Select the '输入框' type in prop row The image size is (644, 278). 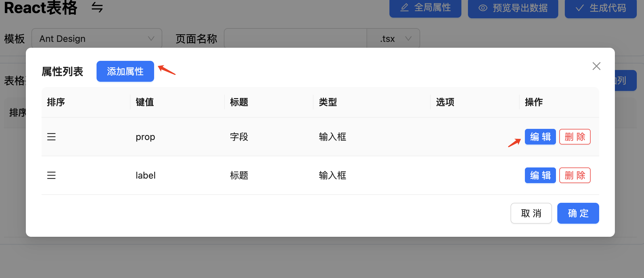click(x=332, y=137)
